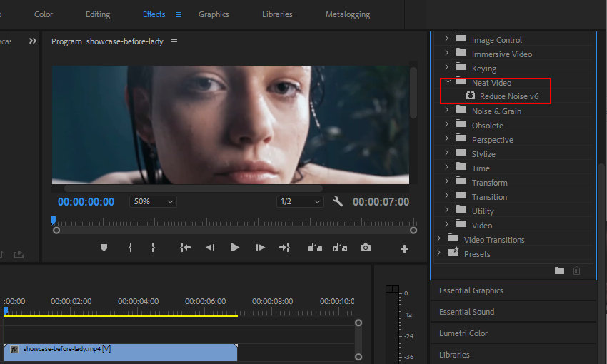Click Program monitor vertical scrollbar
The height and width of the screenshot is (364, 607).
click(413, 93)
